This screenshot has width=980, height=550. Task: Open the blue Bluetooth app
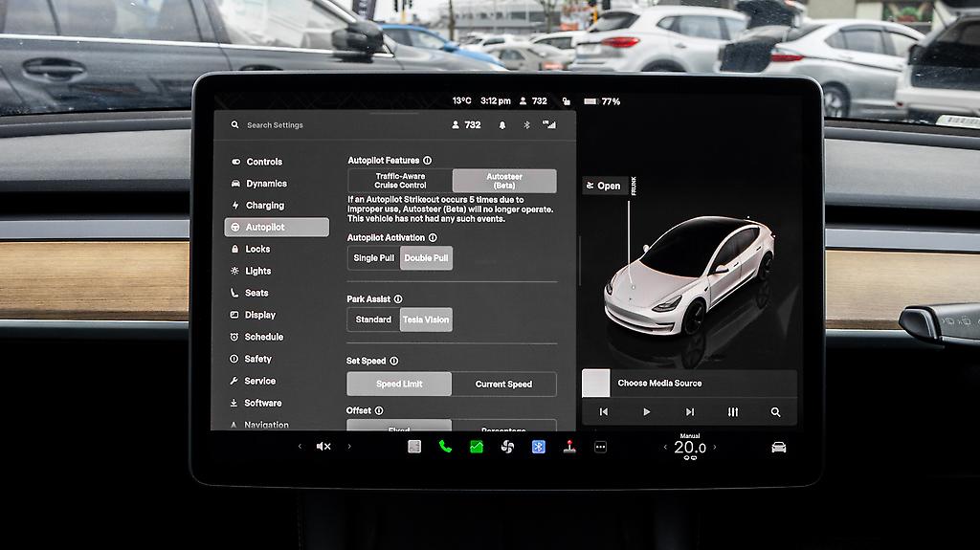[x=538, y=447]
